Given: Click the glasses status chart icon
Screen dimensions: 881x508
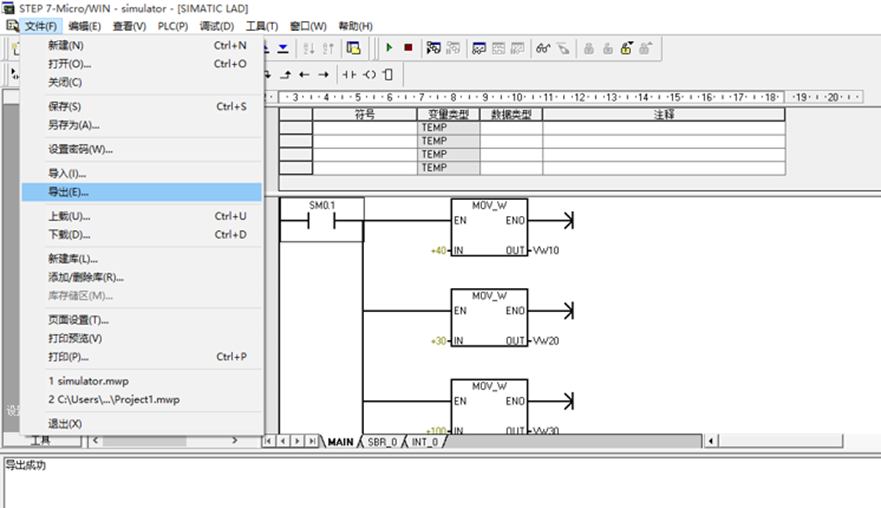Looking at the screenshot, I should pyautogui.click(x=543, y=48).
